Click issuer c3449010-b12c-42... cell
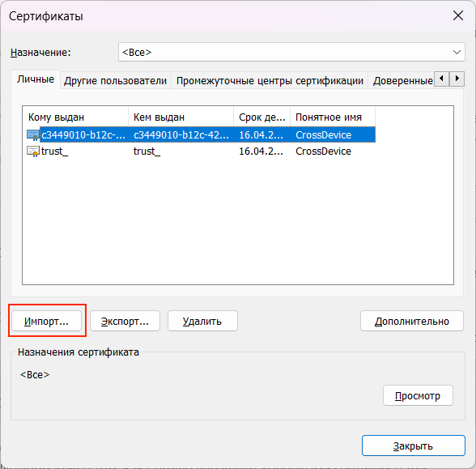This screenshot has width=476, height=469. (181, 134)
